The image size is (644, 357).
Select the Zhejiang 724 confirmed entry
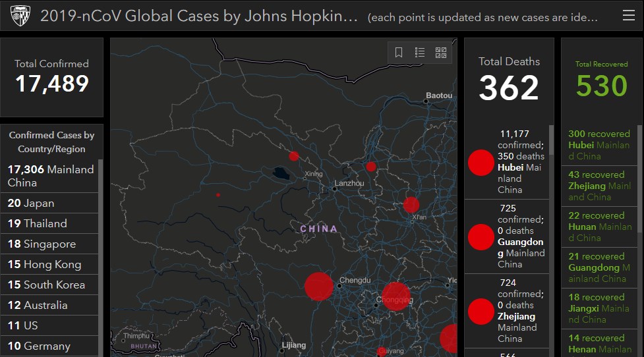pos(507,311)
